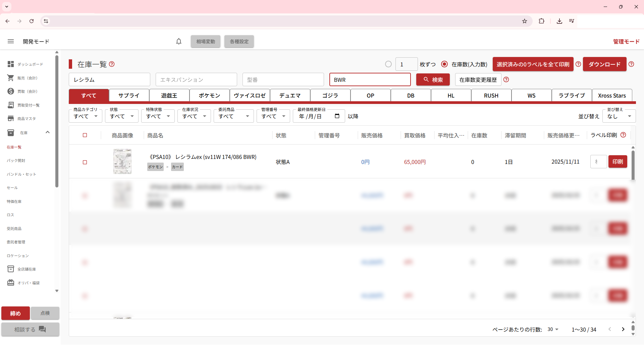Go to next page arrow
Viewport: 644px width, 346px height.
coord(623,329)
